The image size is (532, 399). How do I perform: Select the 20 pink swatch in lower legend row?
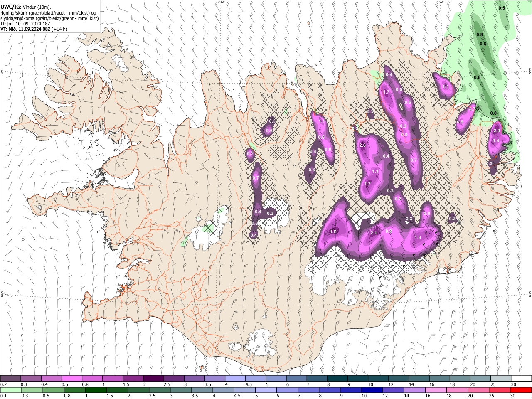coord(478,390)
